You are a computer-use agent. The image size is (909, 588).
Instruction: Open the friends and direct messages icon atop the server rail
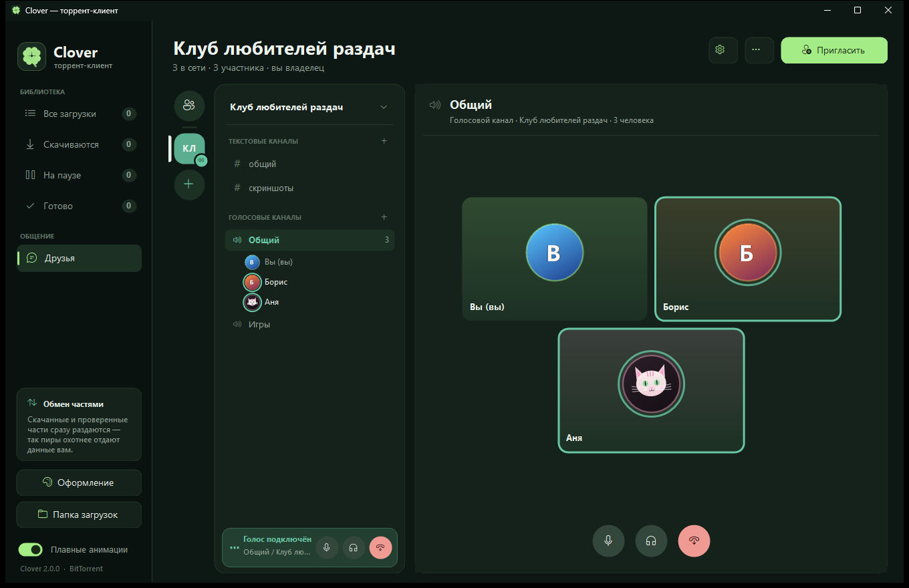189,105
